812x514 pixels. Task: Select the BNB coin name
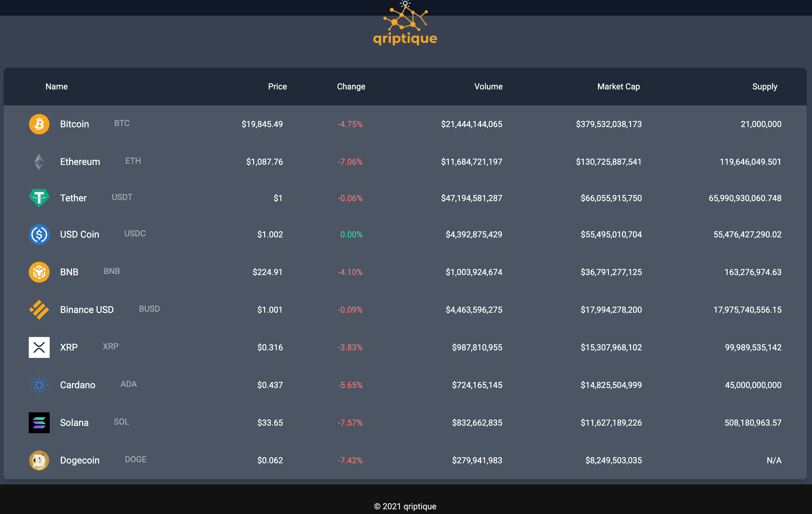click(x=69, y=272)
